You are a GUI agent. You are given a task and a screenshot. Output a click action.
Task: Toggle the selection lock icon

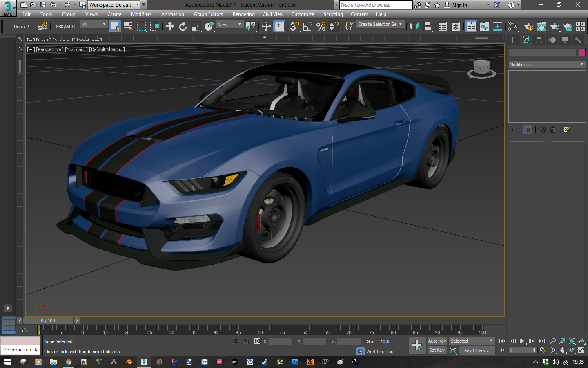point(246,341)
